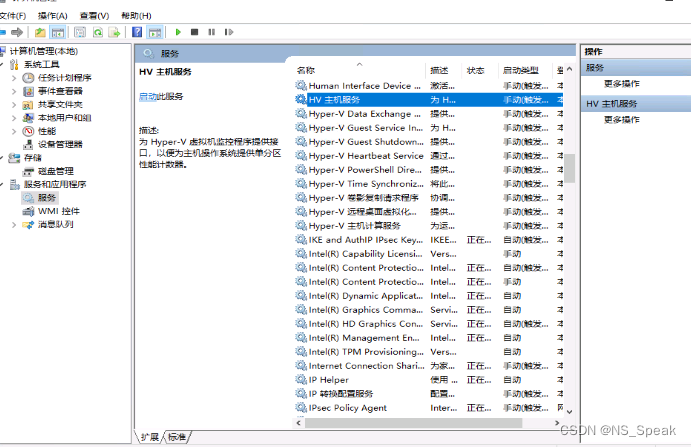Select Intel(R) HD Graphics Con... service
Viewport: 691px width, 447px height.
pos(429,324)
